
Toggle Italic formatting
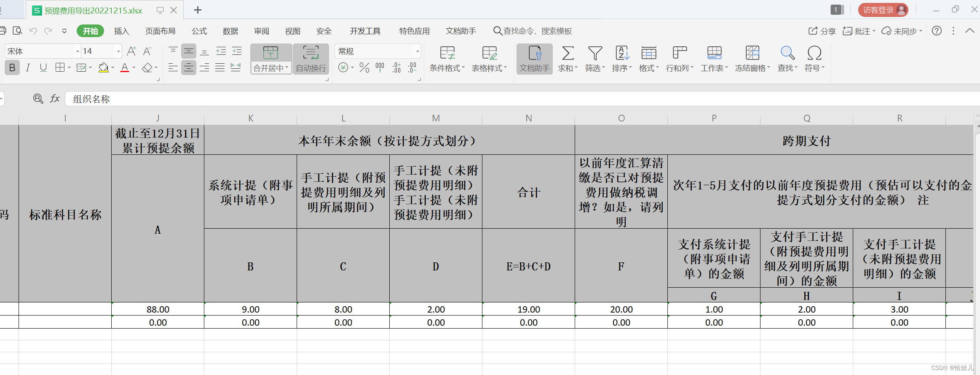coord(28,67)
